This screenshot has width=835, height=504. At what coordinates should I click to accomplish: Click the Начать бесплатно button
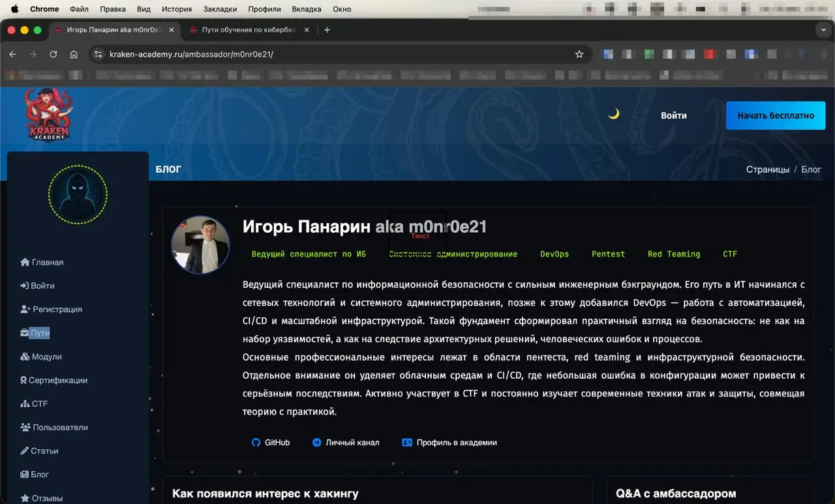click(776, 115)
